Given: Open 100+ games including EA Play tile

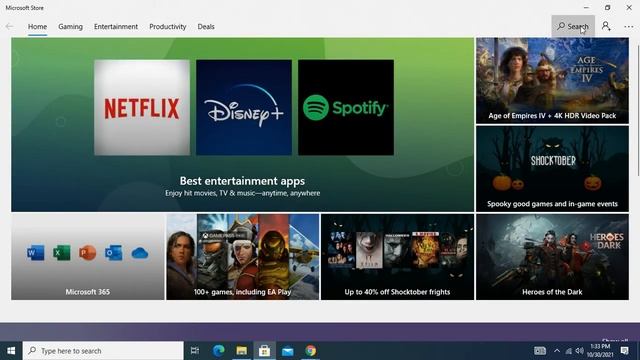Looking at the screenshot, I should click(243, 257).
